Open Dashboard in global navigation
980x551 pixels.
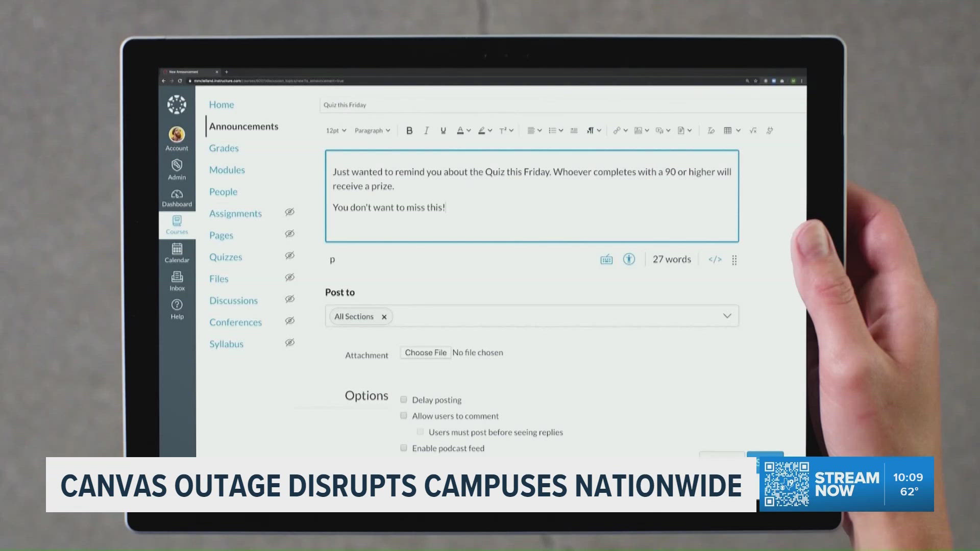[177, 198]
